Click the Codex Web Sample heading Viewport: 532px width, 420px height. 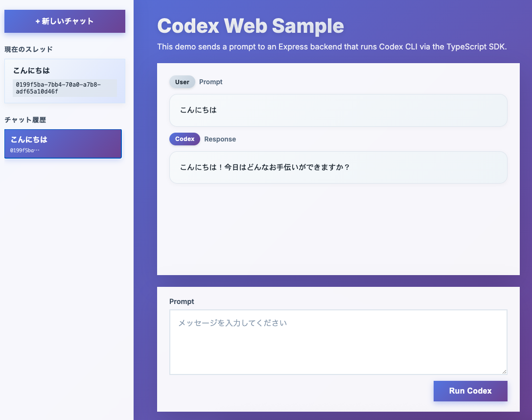(251, 26)
